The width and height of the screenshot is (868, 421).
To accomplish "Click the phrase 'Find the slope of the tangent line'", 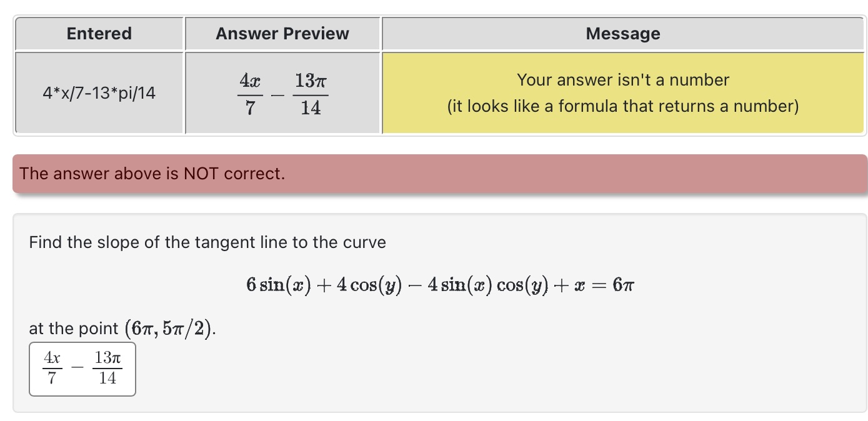I will click(x=150, y=242).
